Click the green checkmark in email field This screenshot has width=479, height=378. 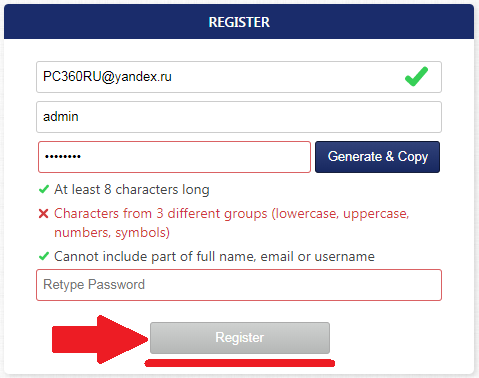tap(416, 76)
